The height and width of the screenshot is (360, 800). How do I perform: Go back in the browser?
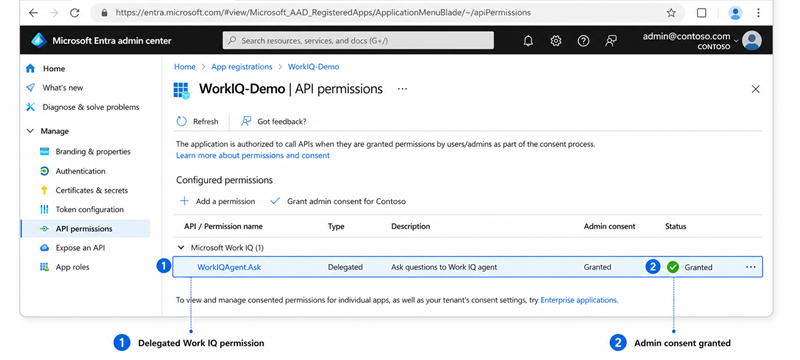tap(33, 13)
